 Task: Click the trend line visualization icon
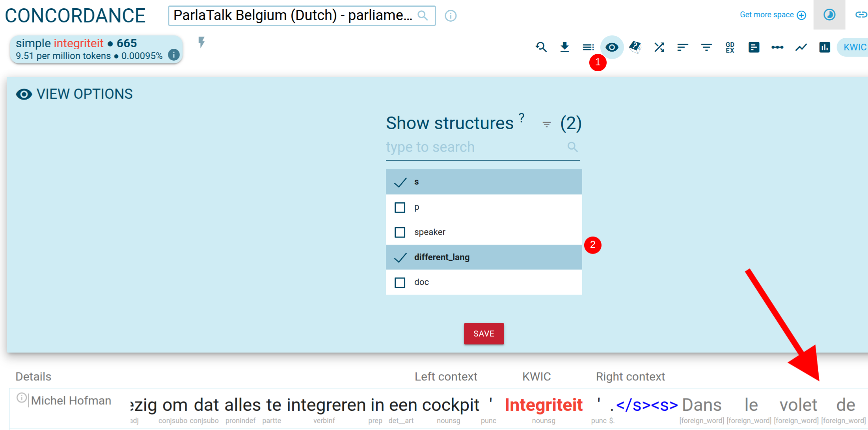tap(801, 47)
